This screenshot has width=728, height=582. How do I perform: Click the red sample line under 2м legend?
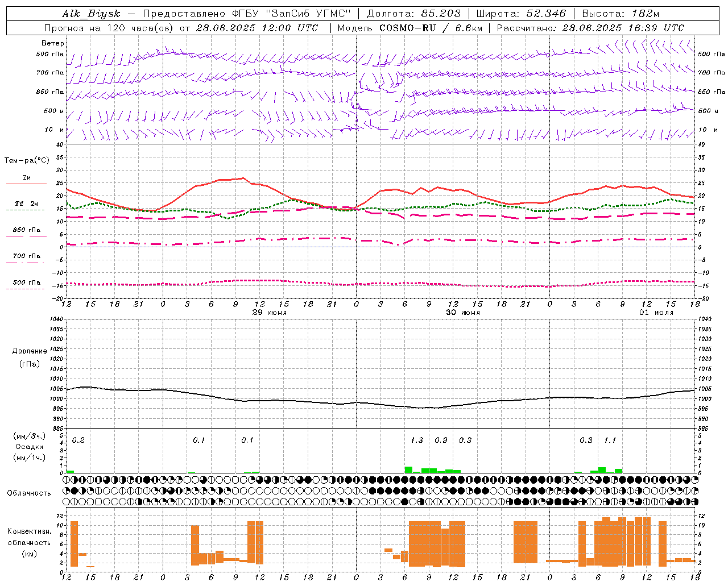point(27,184)
